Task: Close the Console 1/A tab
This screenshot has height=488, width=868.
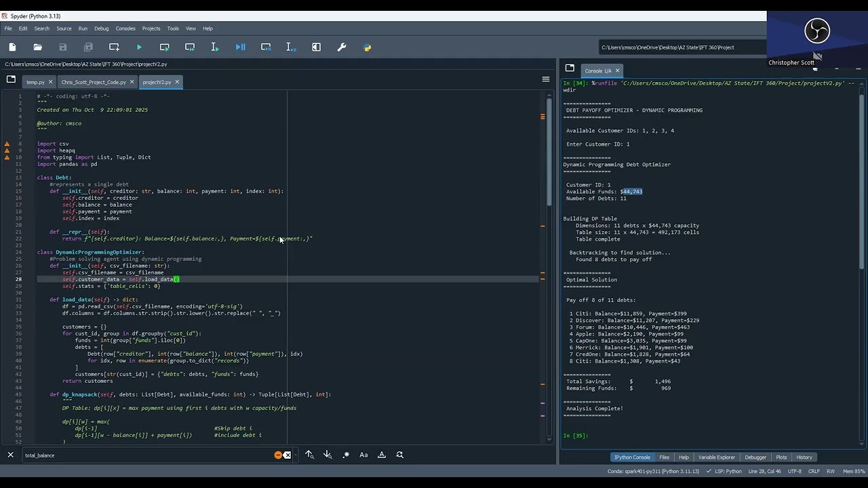Action: click(617, 70)
